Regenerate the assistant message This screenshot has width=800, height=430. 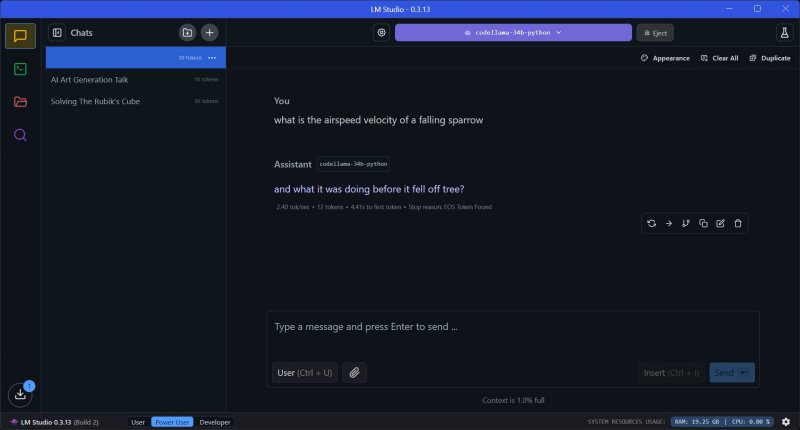(652, 223)
